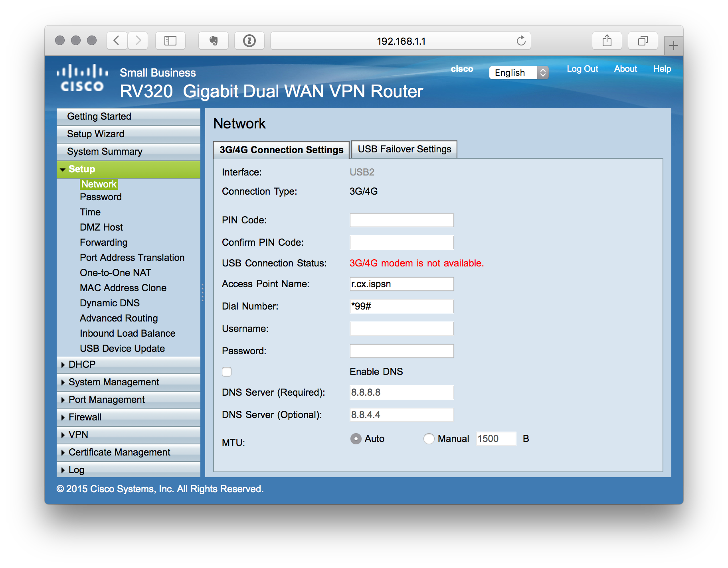Open the 1Password extension icon

249,41
